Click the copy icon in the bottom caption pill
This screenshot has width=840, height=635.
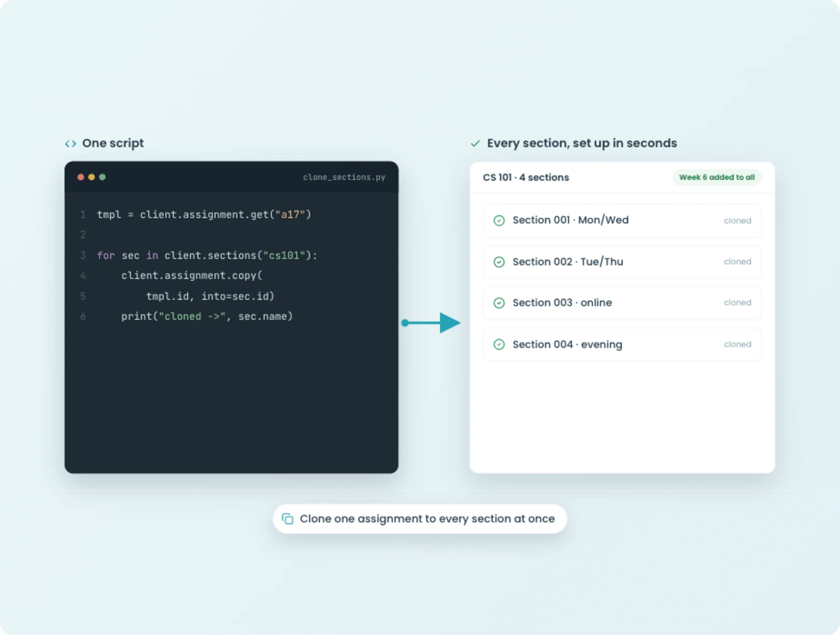click(288, 519)
